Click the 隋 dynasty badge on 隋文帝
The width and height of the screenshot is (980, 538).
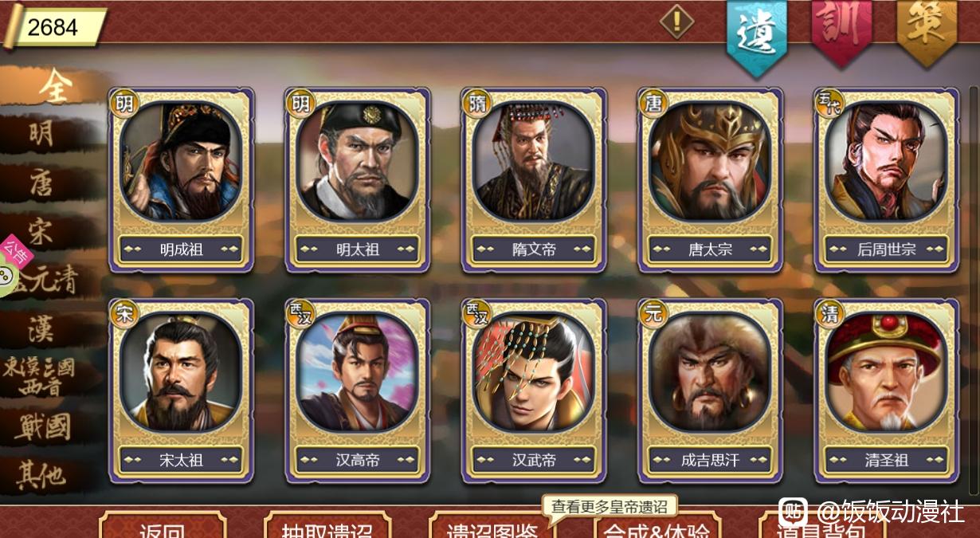477,104
